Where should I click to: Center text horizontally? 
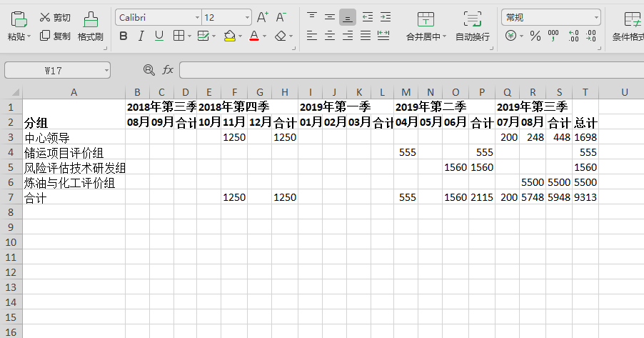pos(330,36)
